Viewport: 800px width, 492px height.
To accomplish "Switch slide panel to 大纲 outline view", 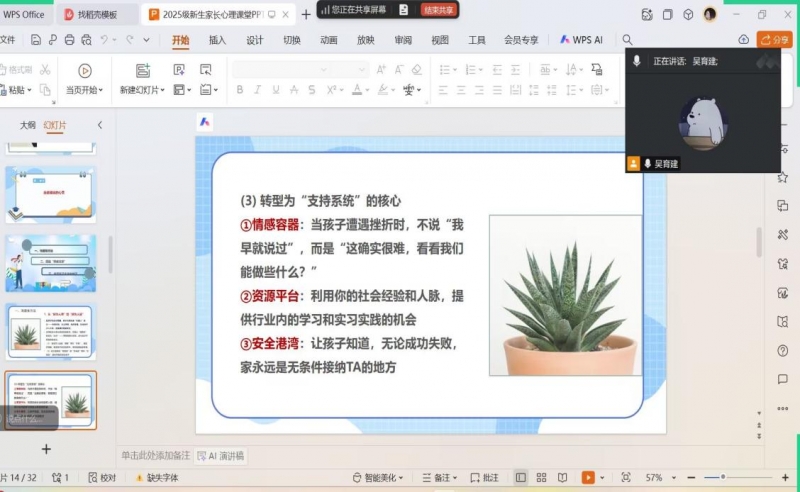I will tap(28, 125).
